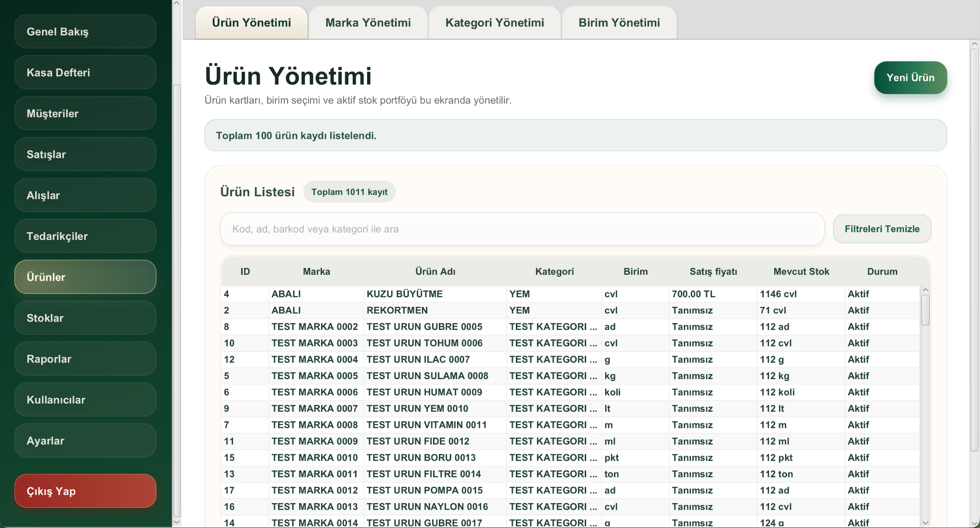Select row TEST URUN VITAMIN 0011
980x528 pixels.
(570, 425)
